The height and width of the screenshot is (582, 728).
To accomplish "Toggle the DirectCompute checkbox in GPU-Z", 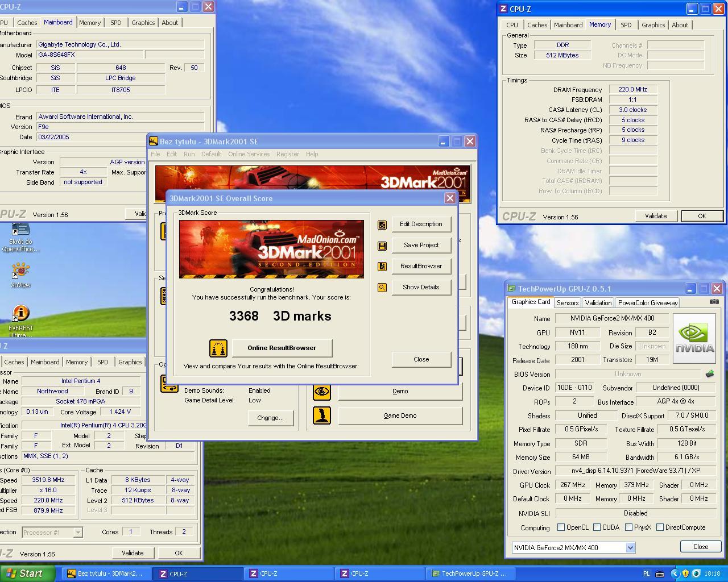I will click(x=660, y=527).
